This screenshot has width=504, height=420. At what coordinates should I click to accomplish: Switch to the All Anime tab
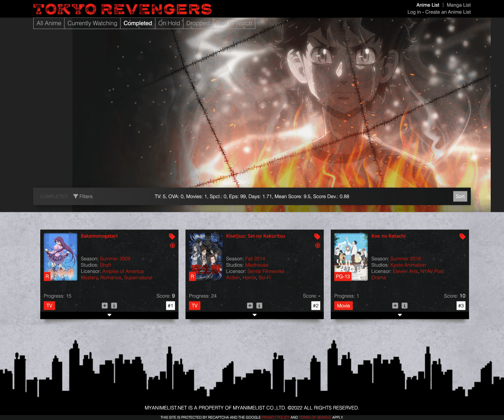click(49, 23)
